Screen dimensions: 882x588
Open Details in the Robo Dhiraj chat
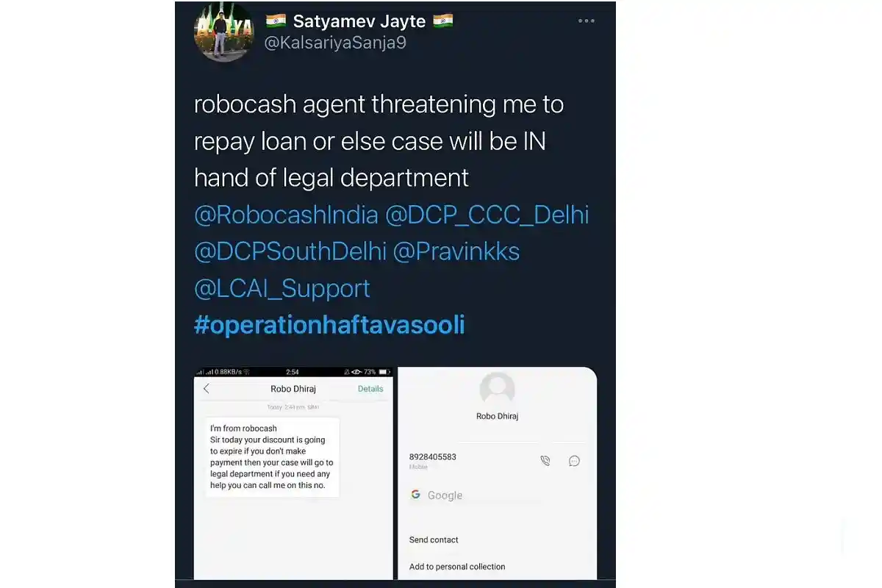(370, 389)
